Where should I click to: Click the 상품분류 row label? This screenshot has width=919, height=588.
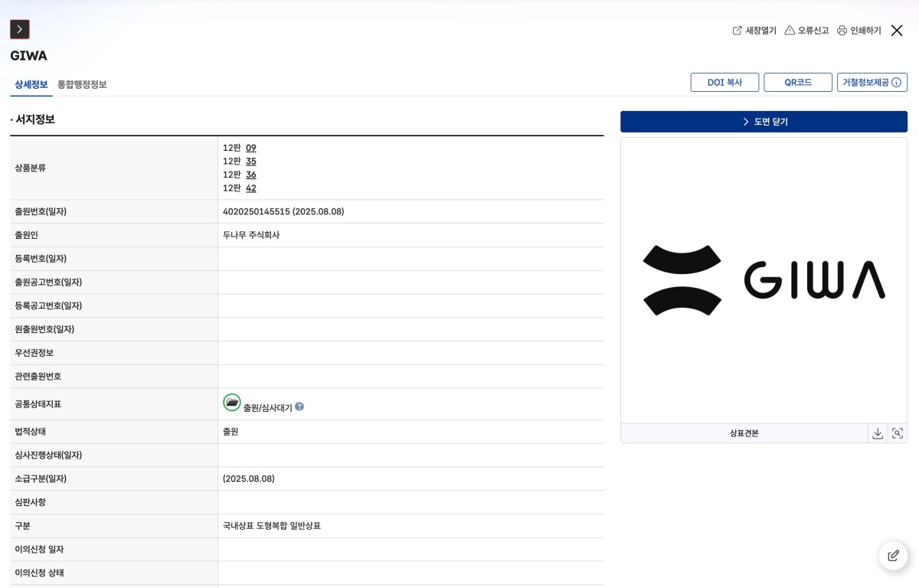(31, 168)
